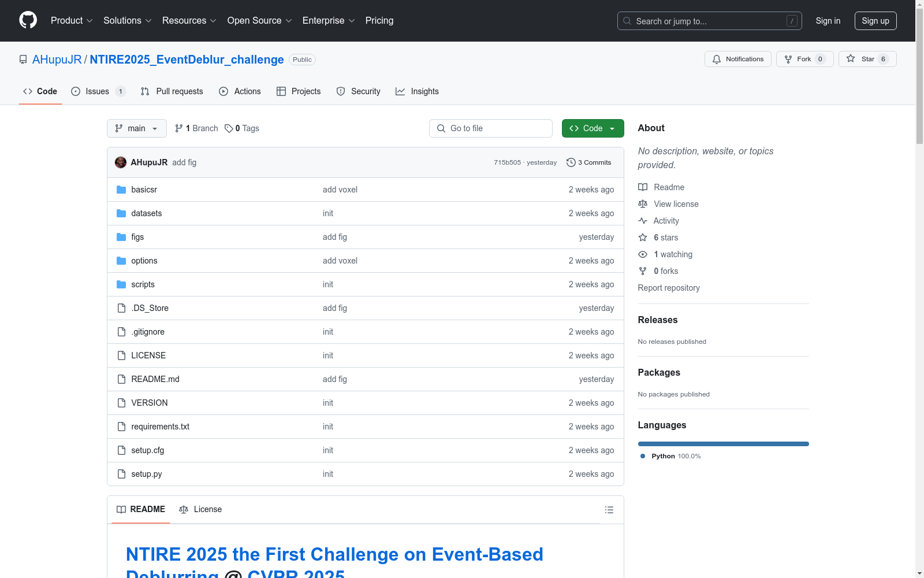
Task: Open the requirements.txt file
Action: click(161, 427)
